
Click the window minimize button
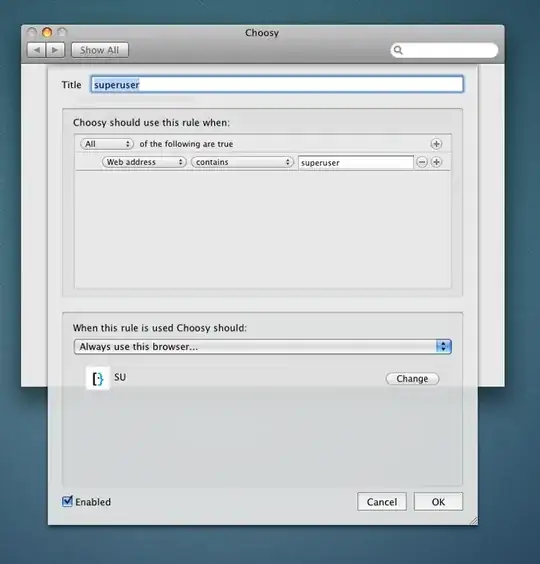tap(47, 32)
